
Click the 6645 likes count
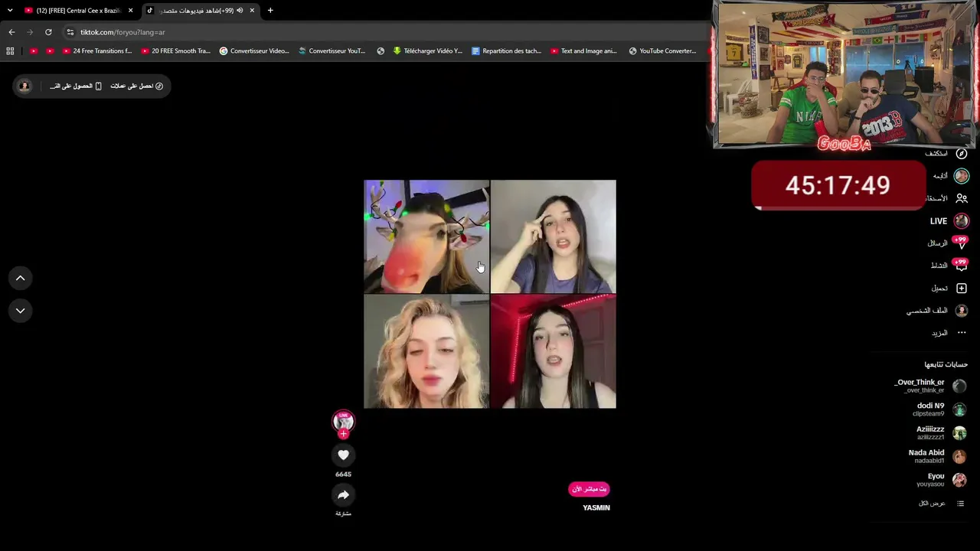click(343, 474)
